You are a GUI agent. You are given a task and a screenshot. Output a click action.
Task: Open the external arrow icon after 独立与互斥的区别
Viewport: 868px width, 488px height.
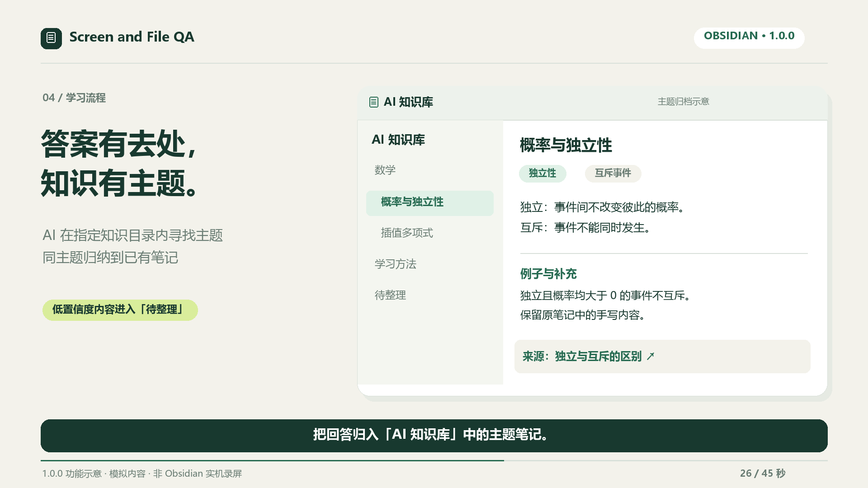pyautogui.click(x=651, y=357)
